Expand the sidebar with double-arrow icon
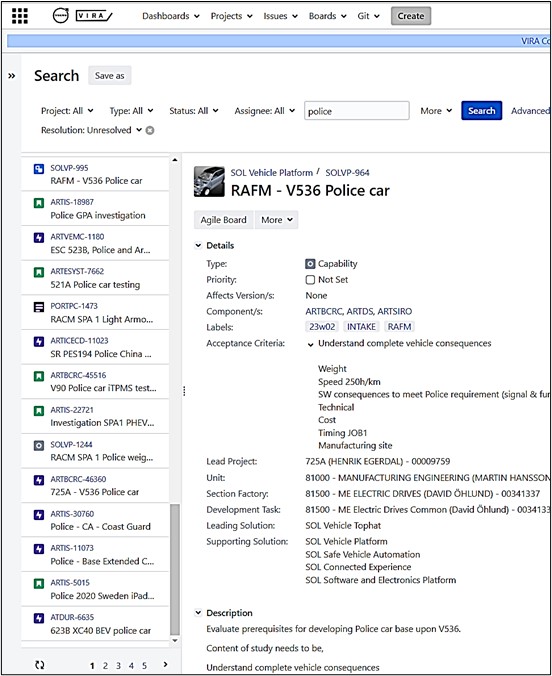552x676 pixels. pos(12,76)
